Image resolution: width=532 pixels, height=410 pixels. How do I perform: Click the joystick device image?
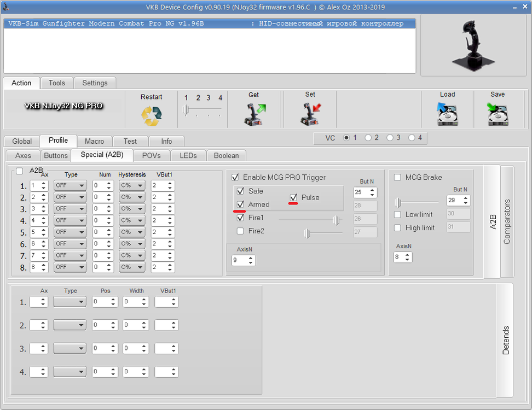[x=473, y=45]
